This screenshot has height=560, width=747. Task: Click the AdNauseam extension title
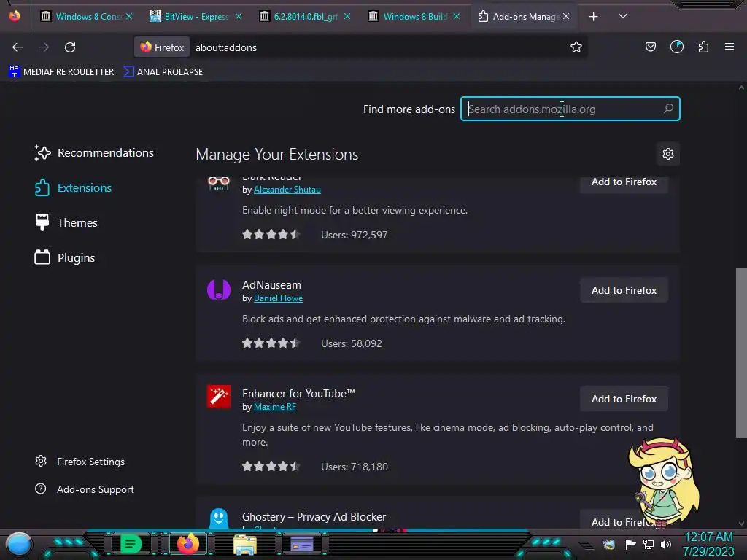pos(271,285)
